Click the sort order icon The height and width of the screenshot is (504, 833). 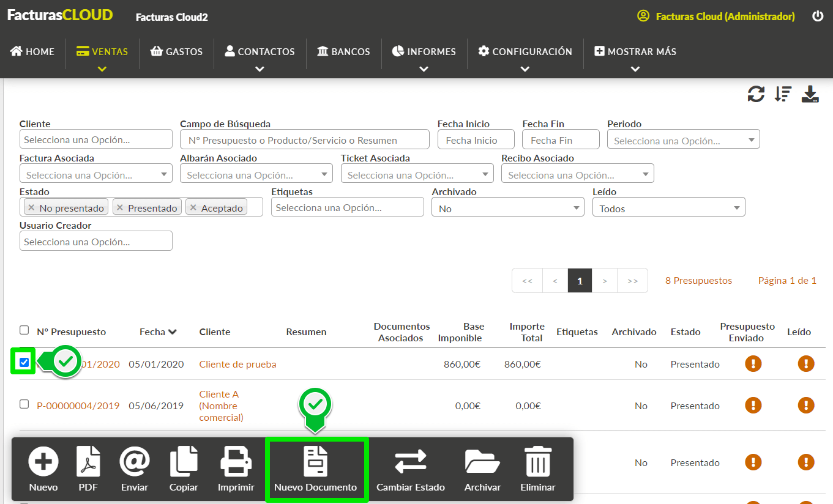coord(783,94)
